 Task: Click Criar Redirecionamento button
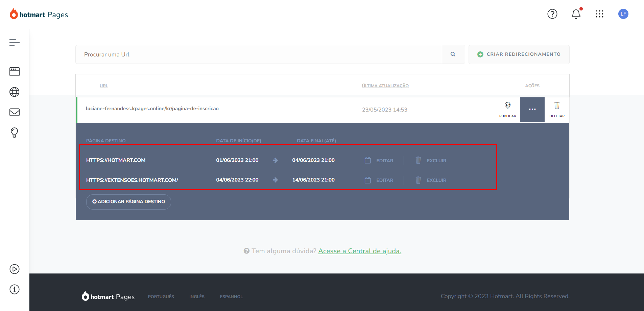point(519,54)
